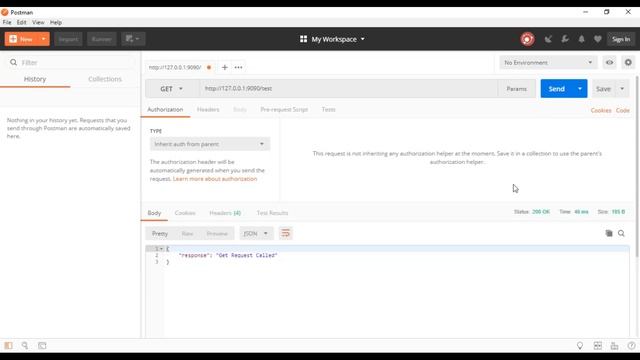Expand the Send button dropdown arrow
640x360 pixels.
coord(580,89)
